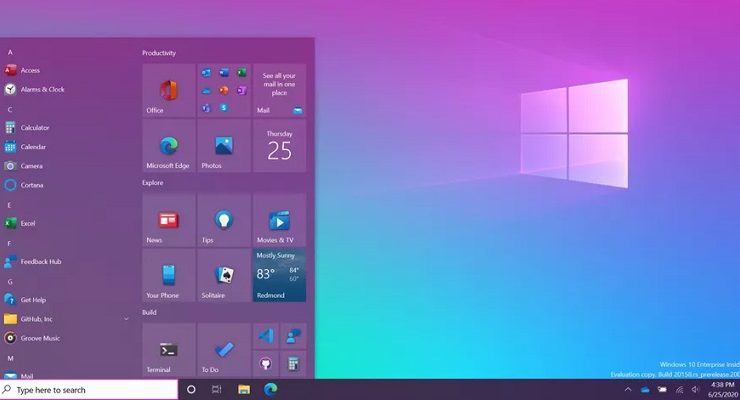Jump to letter C section header
The width and height of the screenshot is (740, 400).
[x=10, y=109]
